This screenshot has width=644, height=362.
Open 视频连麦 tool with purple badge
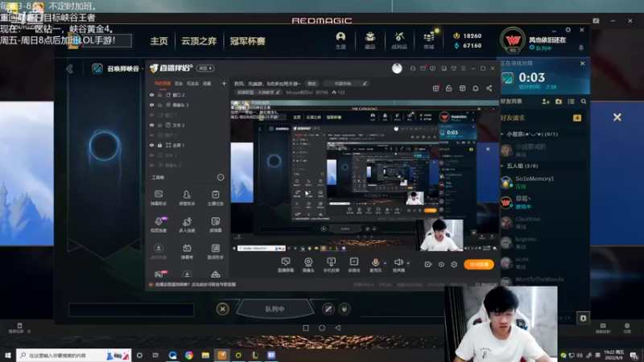(x=159, y=224)
